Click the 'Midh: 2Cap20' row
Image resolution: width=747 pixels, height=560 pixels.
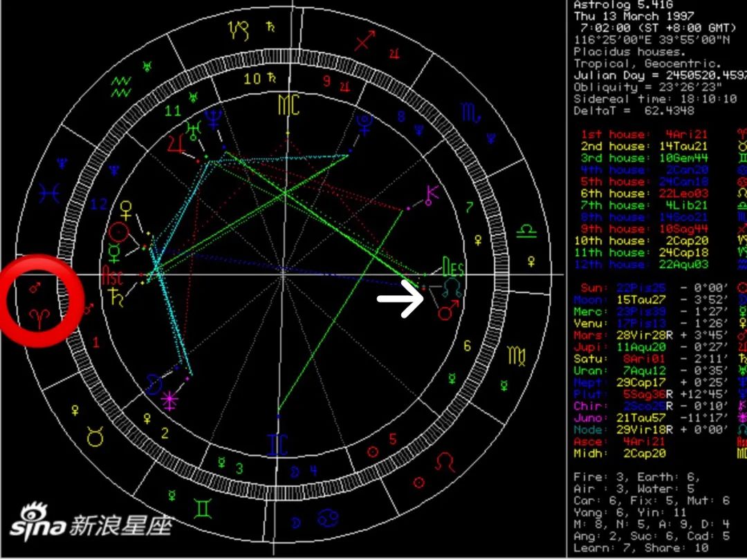point(619,454)
